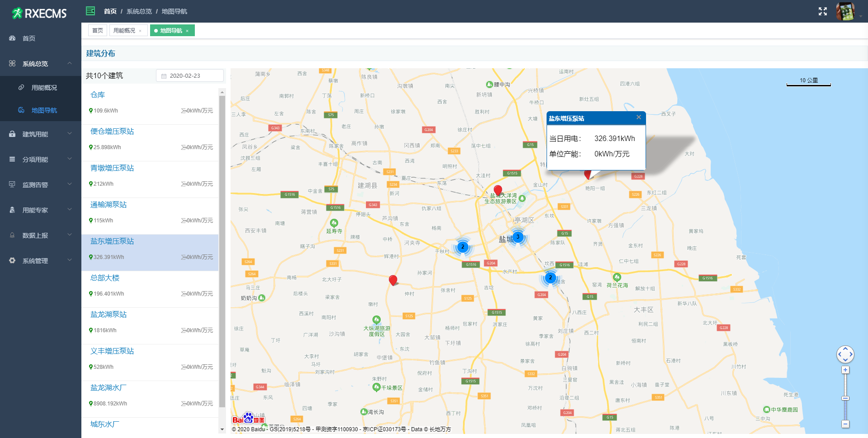The width and height of the screenshot is (868, 438).
Task: Close the 地图导航 tab
Action: click(187, 31)
